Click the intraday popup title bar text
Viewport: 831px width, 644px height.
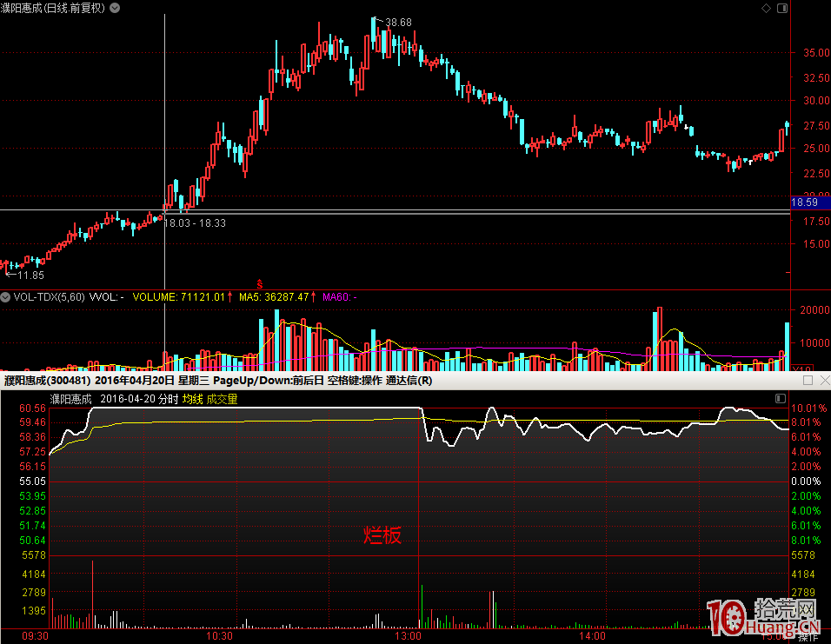[217, 381]
